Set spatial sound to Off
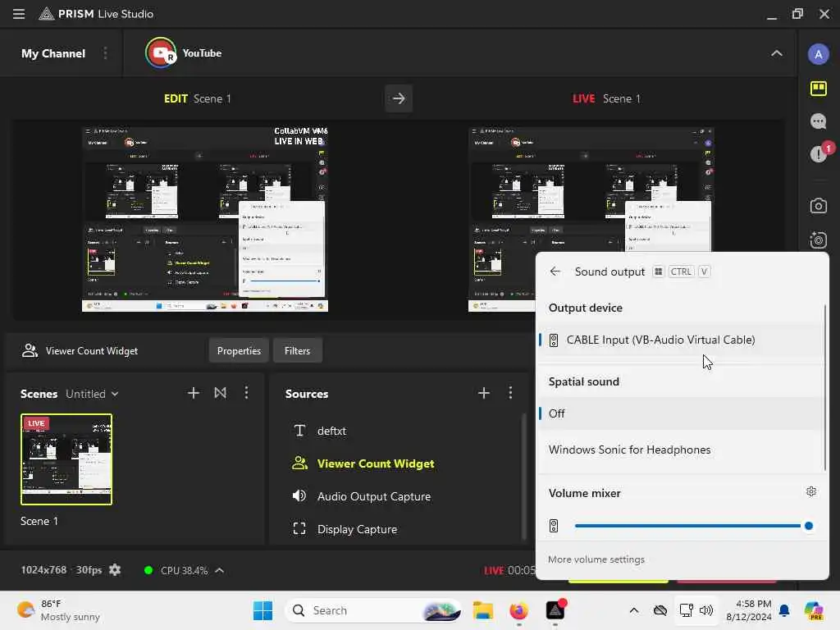The width and height of the screenshot is (840, 630). click(x=682, y=413)
